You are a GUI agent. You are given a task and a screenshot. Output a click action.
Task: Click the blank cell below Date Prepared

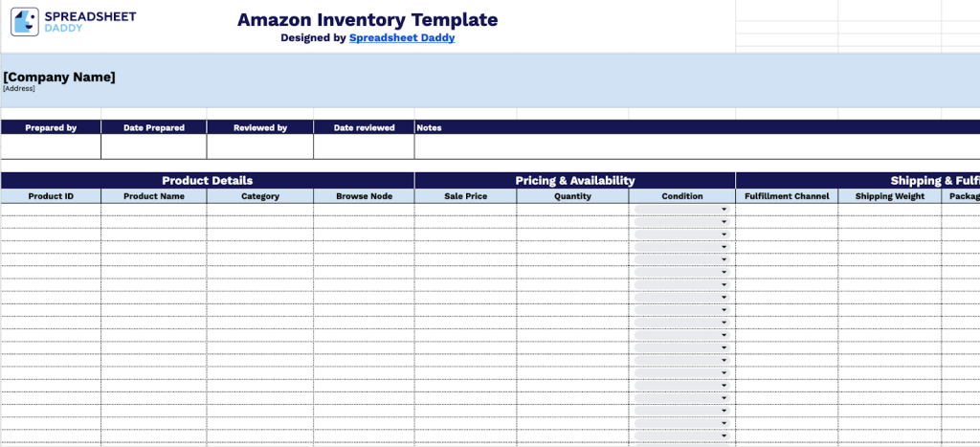point(153,146)
